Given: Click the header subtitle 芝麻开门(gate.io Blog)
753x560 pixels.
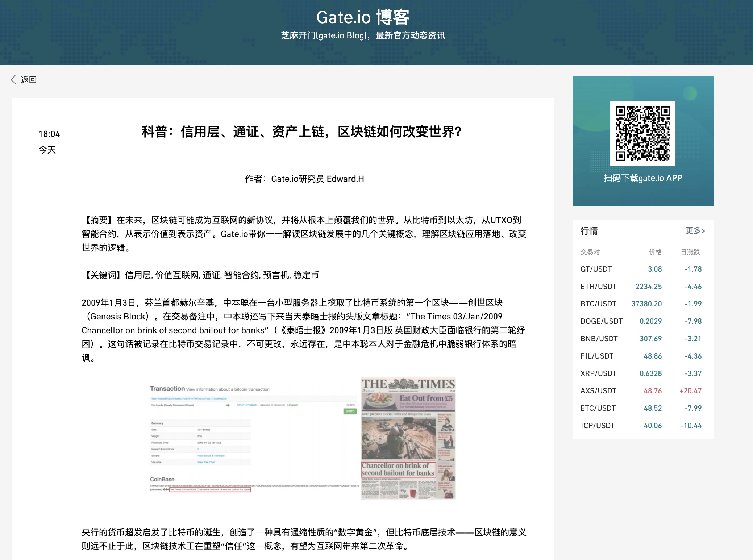Looking at the screenshot, I should (x=363, y=35).
